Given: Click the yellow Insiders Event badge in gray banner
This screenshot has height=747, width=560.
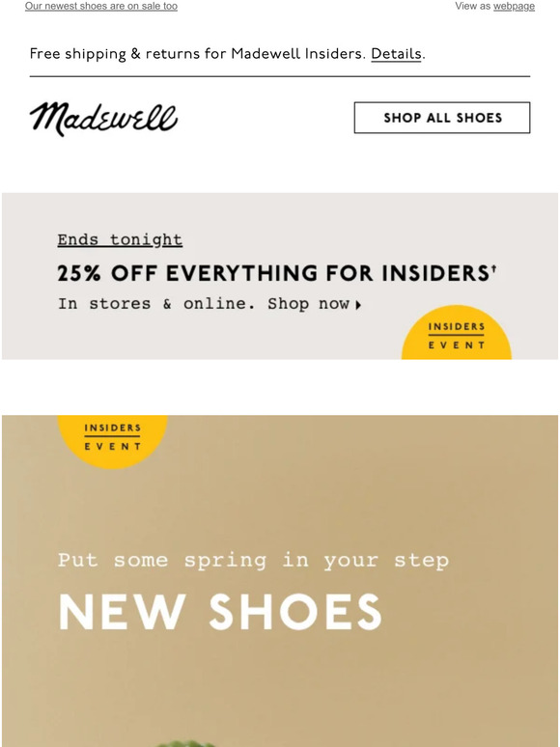Looking at the screenshot, I should point(456,333).
